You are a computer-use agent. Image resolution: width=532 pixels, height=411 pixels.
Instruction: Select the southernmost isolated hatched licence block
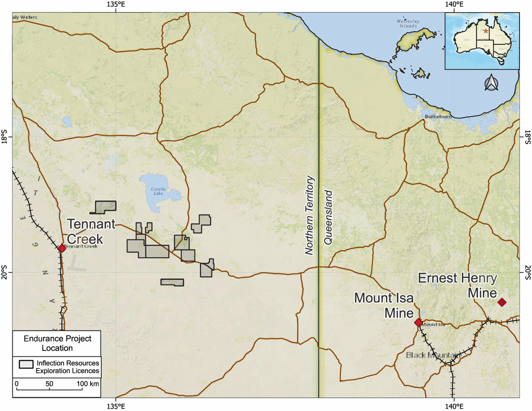click(x=172, y=282)
